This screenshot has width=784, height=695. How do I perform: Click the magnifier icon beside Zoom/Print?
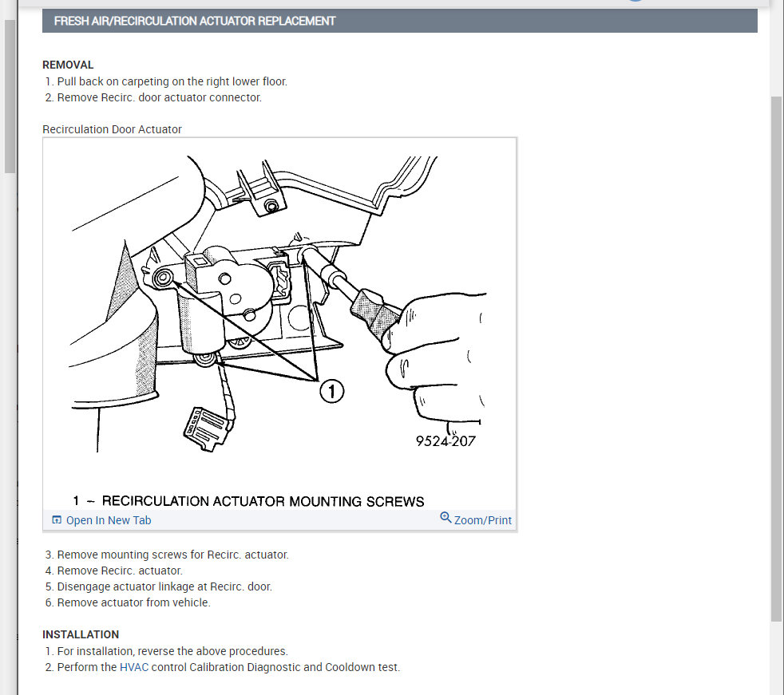(x=445, y=518)
